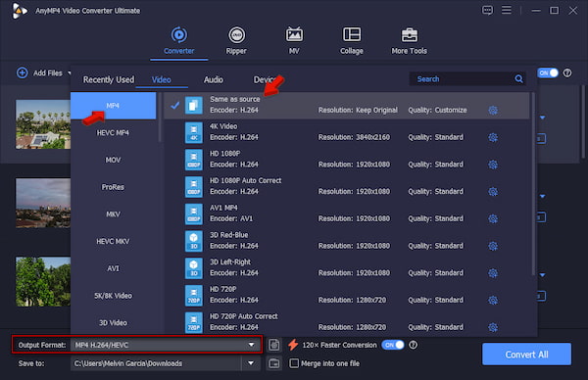Screen dimensions: 588x380
Task: Select HEVC MKV format category
Action: coord(114,241)
